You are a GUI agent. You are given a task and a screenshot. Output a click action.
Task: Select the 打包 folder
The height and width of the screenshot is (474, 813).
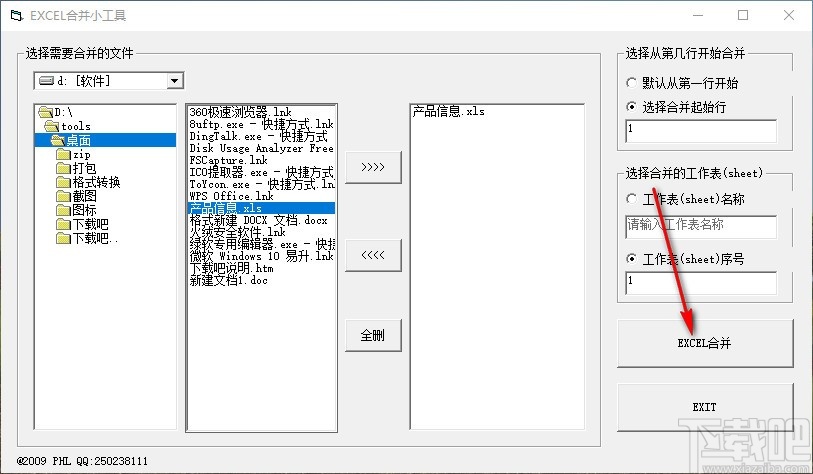[x=76, y=168]
